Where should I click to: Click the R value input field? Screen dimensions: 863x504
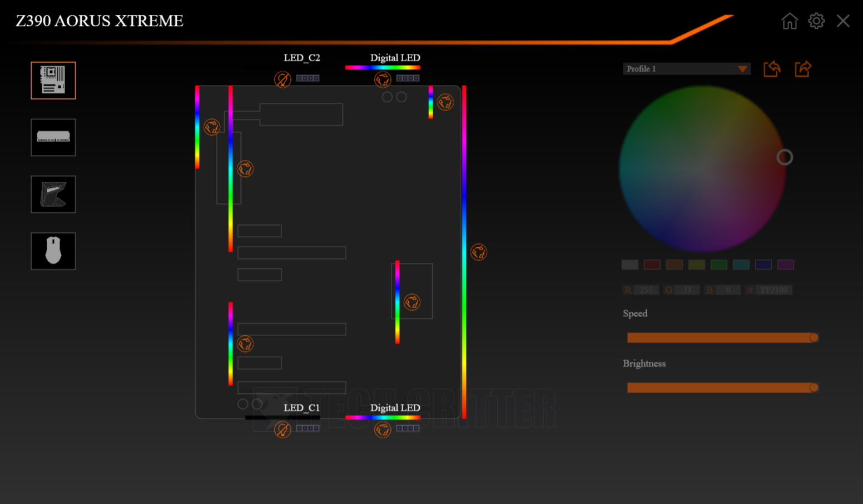[646, 290]
